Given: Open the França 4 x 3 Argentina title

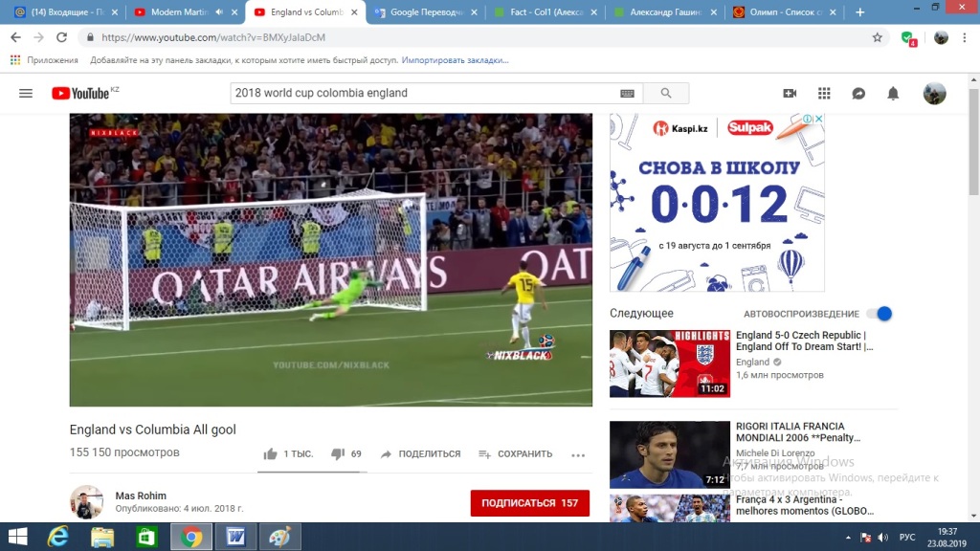Looking at the screenshot, I should [x=805, y=505].
